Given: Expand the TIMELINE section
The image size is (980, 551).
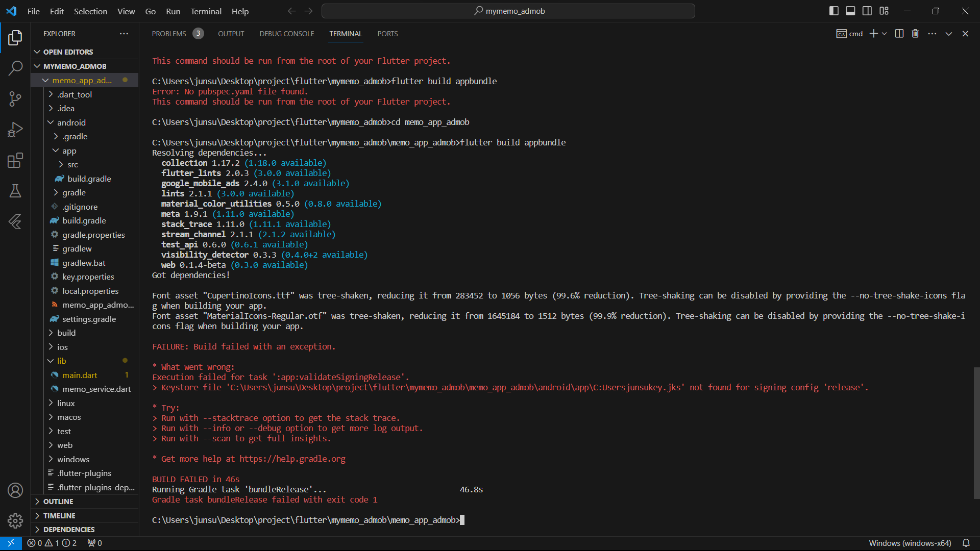Looking at the screenshot, I should pos(85,516).
